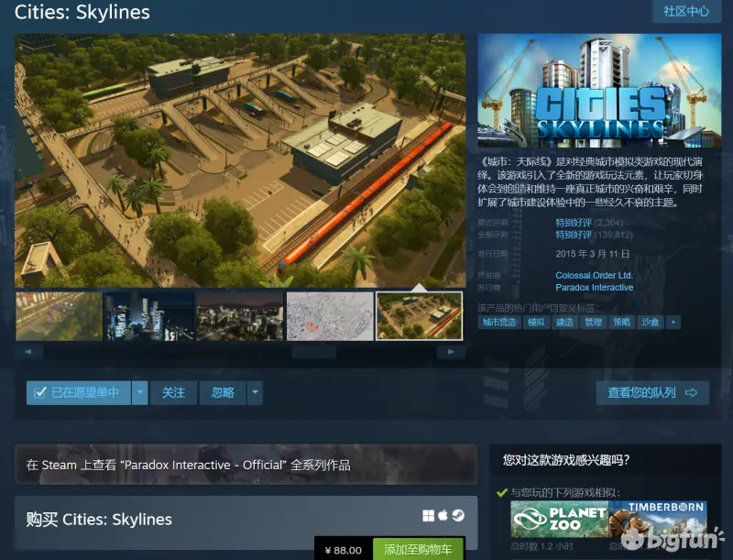733x560 pixels.
Task: Click the ¥ 88.00 price label
Action: [343, 550]
